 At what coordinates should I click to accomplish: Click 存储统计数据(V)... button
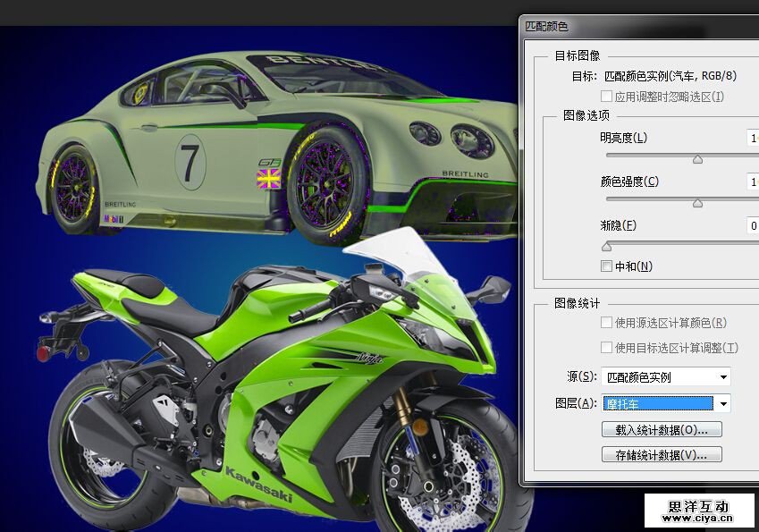click(662, 455)
